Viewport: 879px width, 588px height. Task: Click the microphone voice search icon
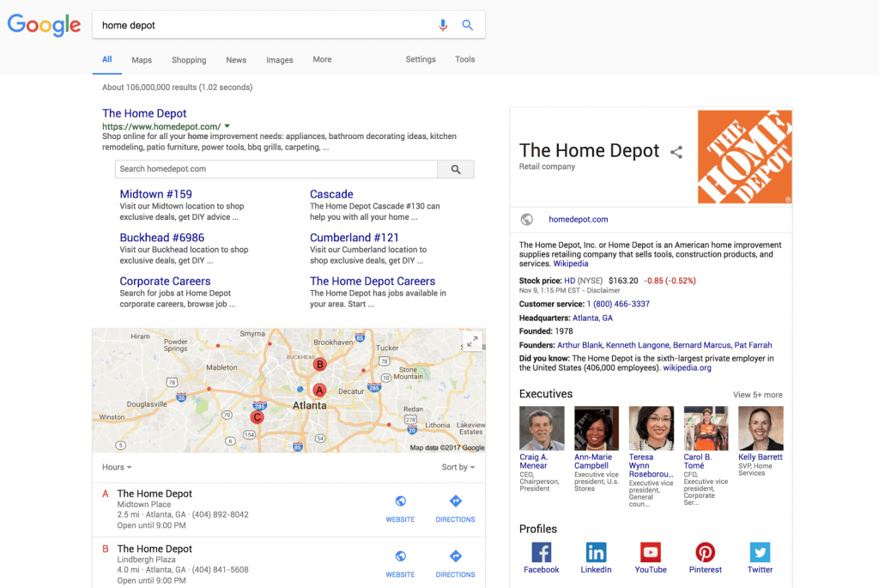click(x=443, y=25)
